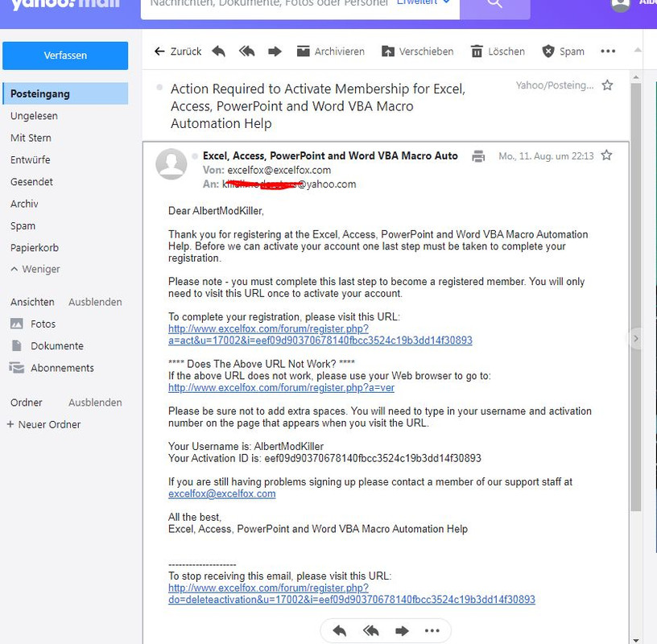Click the Verfassen compose button
Viewport: 657px width, 644px height.
click(x=65, y=56)
